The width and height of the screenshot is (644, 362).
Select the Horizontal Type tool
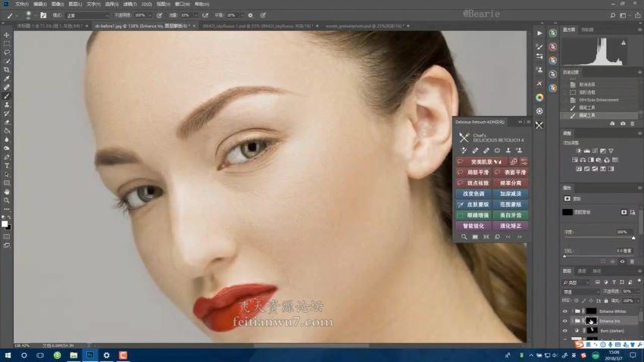click(x=7, y=166)
